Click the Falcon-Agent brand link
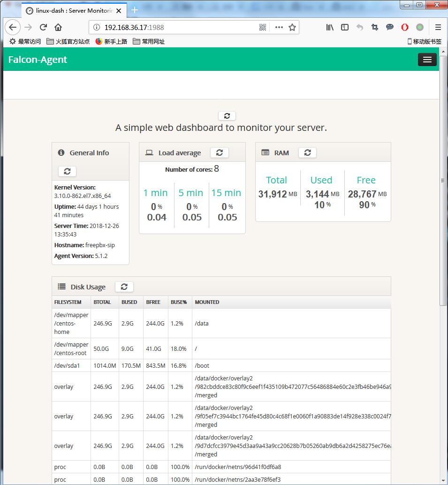The height and width of the screenshot is (485, 448). pyautogui.click(x=38, y=60)
